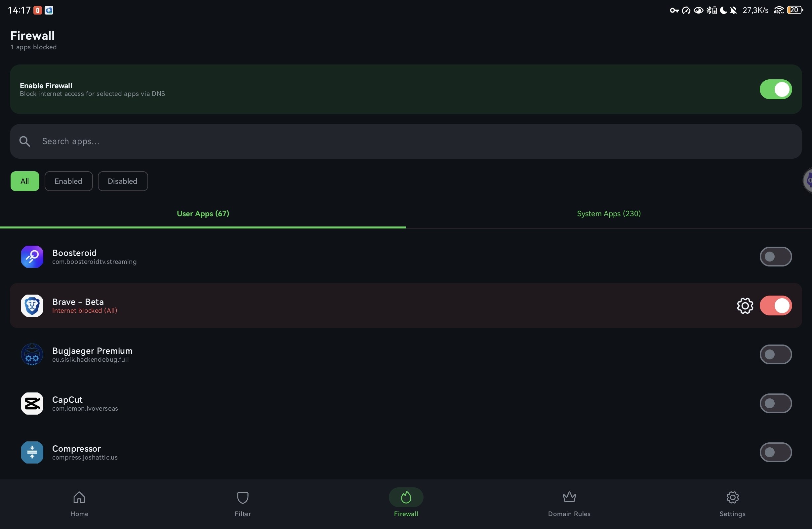Tap the Compressor app icon

(x=32, y=452)
